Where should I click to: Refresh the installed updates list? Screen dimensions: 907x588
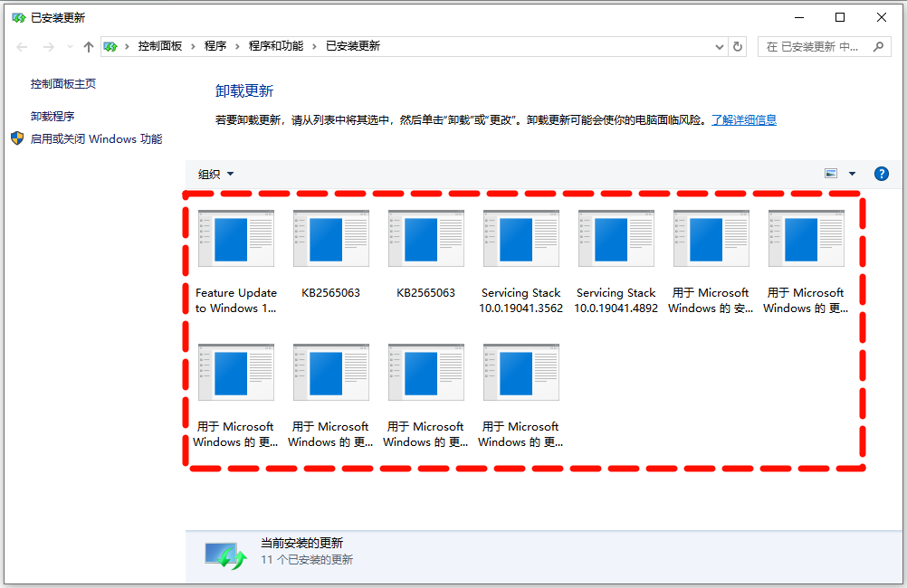pyautogui.click(x=738, y=46)
